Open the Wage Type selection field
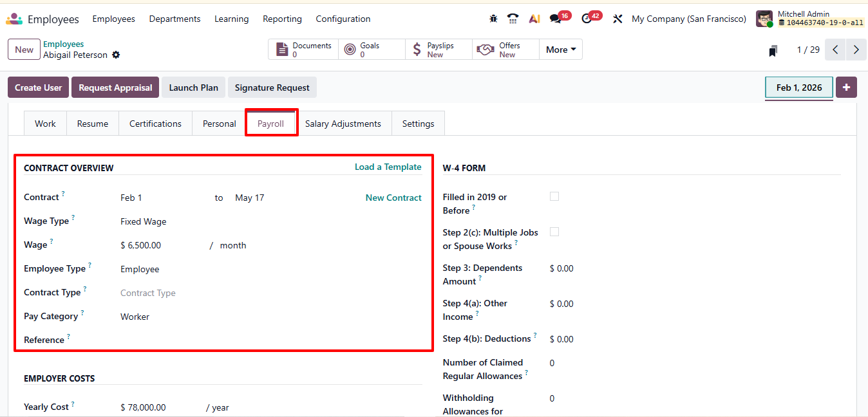The image size is (868, 417). pos(161,221)
